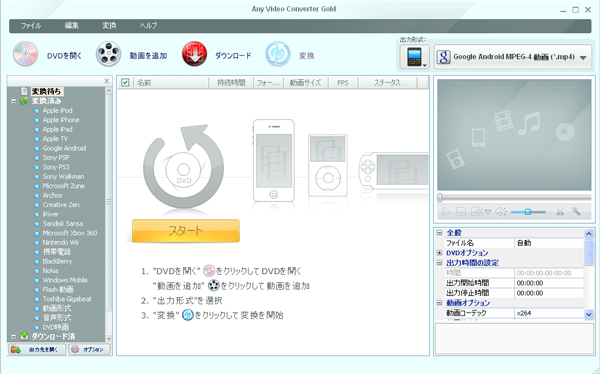Select Microsoft Xbox 360 in the tree
Viewport: 600px width, 374px height.
70,233
